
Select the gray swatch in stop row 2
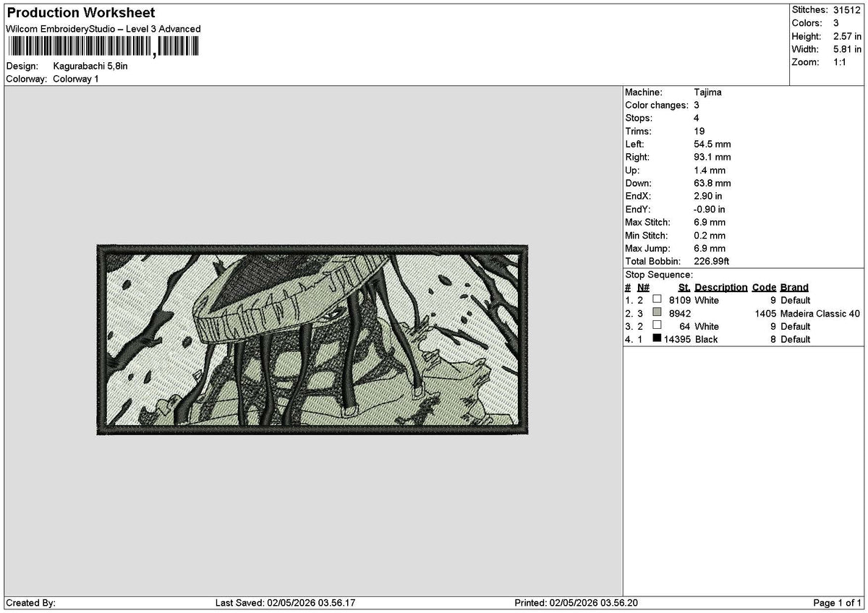point(657,313)
